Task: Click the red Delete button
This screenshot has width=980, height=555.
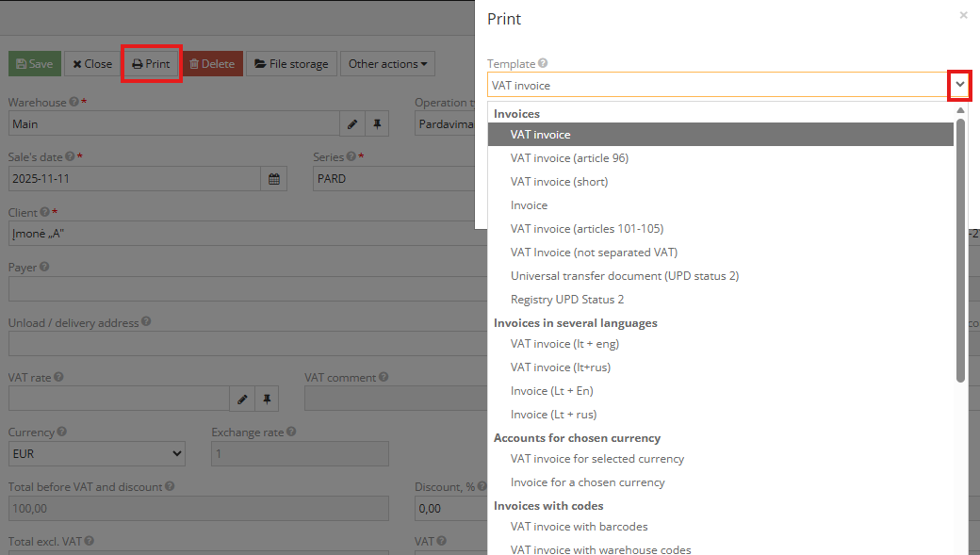Action: (x=212, y=64)
